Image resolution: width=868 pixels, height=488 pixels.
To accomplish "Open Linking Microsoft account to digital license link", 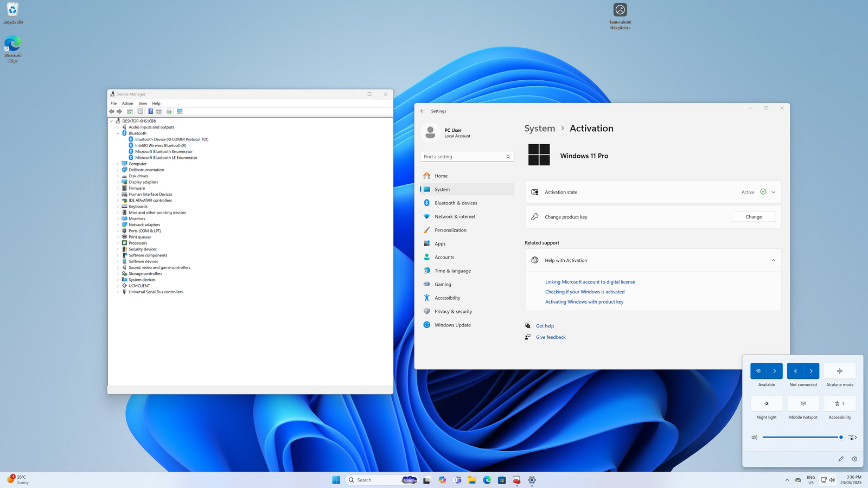I will pyautogui.click(x=590, y=282).
